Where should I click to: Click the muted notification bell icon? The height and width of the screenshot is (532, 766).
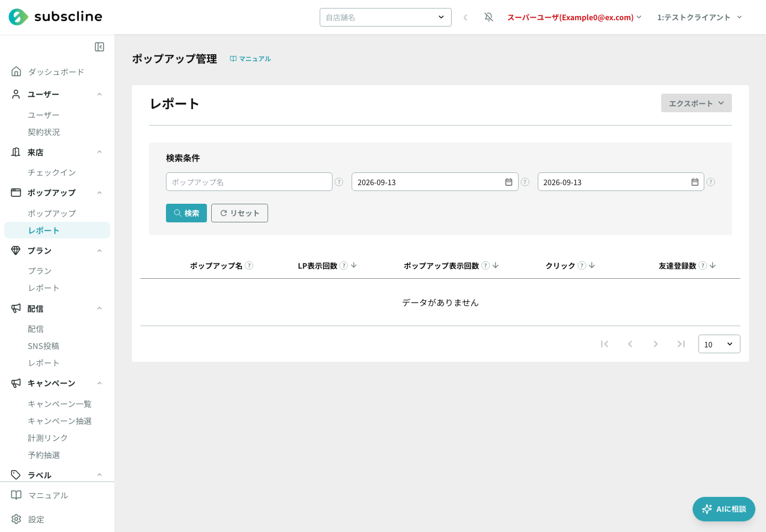(489, 18)
